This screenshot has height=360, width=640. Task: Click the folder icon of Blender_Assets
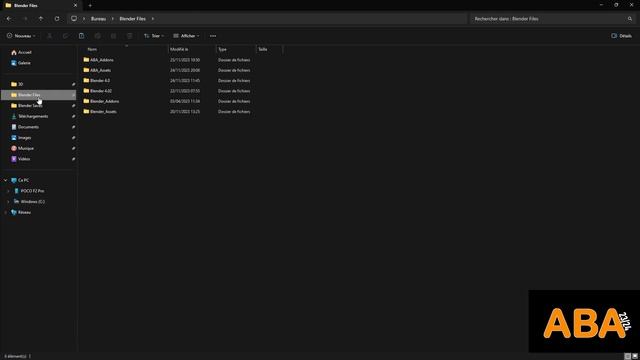86,111
